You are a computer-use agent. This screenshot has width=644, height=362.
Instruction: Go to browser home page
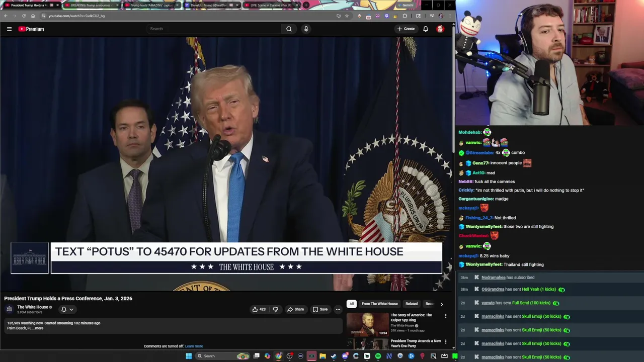click(33, 16)
